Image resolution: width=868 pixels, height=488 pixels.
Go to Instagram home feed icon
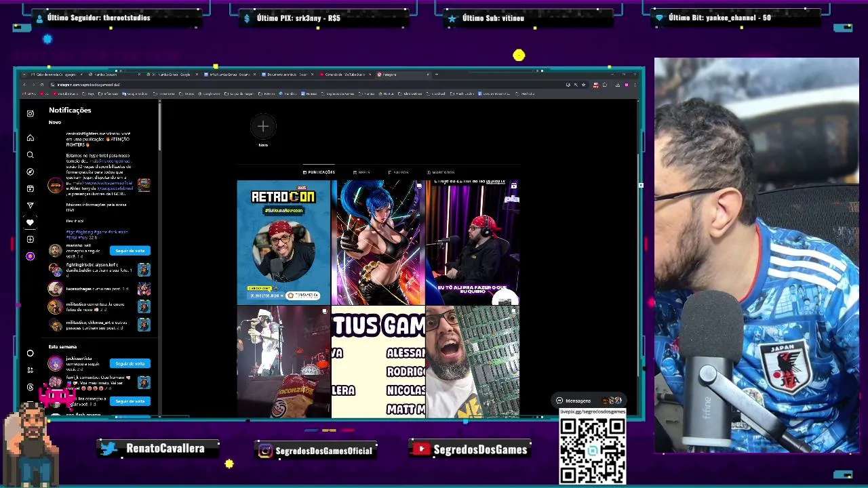(x=30, y=138)
